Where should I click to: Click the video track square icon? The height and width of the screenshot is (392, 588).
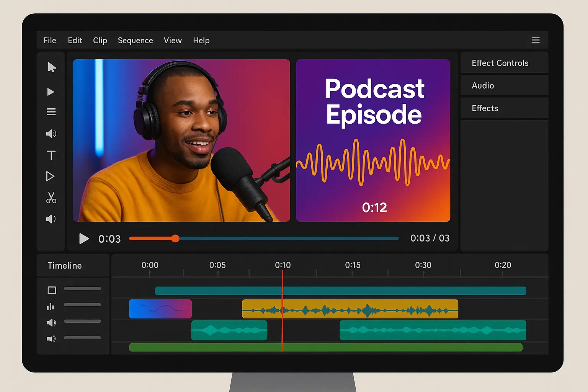point(52,290)
